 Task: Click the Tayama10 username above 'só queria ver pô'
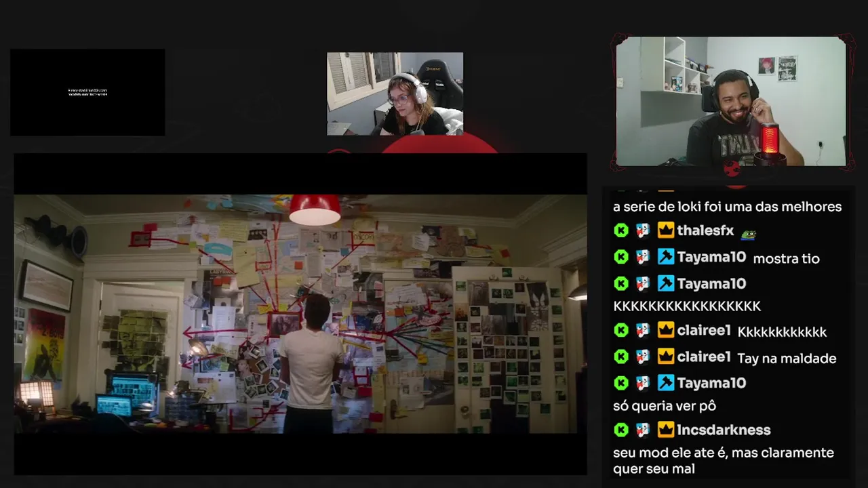point(711,383)
